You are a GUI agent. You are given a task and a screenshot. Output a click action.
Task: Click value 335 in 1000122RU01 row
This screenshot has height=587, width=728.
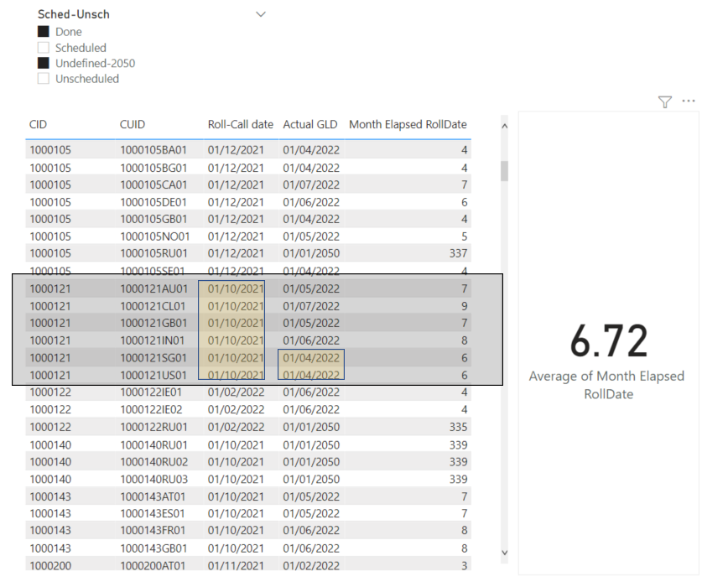458,427
